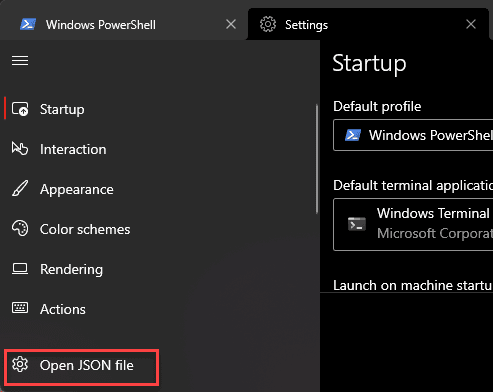Click the Actions keyboard icon
Screen dimensions: 493x392
click(x=20, y=308)
